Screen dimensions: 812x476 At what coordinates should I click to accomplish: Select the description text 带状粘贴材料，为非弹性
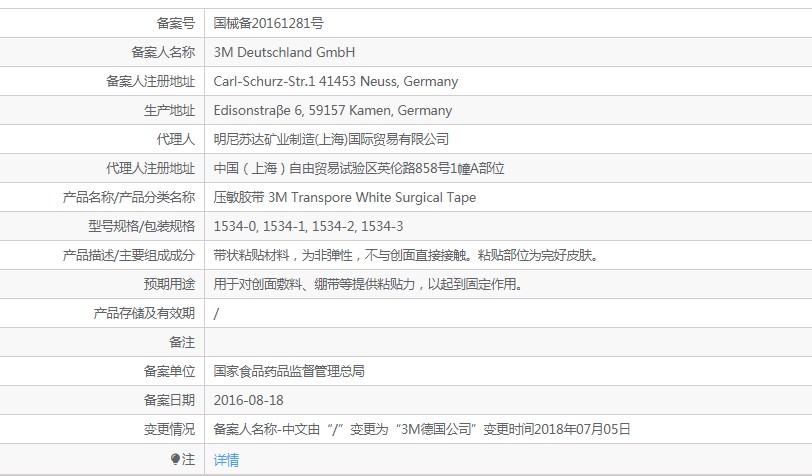pos(283,255)
